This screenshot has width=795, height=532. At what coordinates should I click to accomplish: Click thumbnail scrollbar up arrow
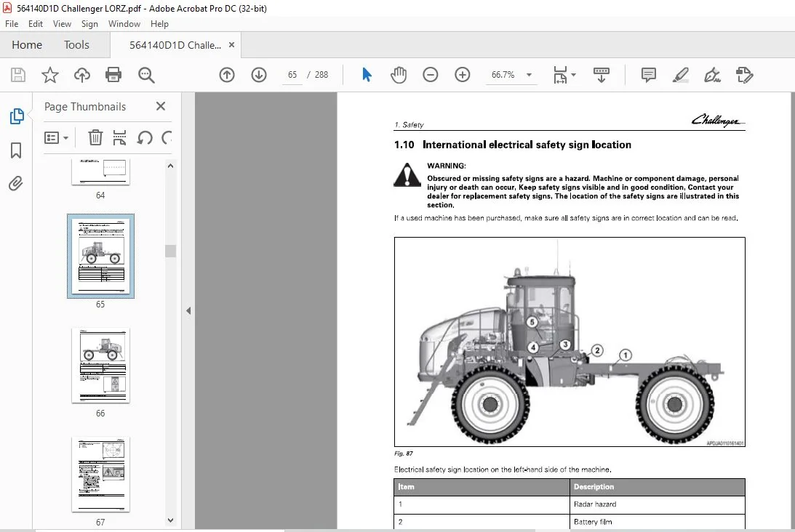(170, 166)
